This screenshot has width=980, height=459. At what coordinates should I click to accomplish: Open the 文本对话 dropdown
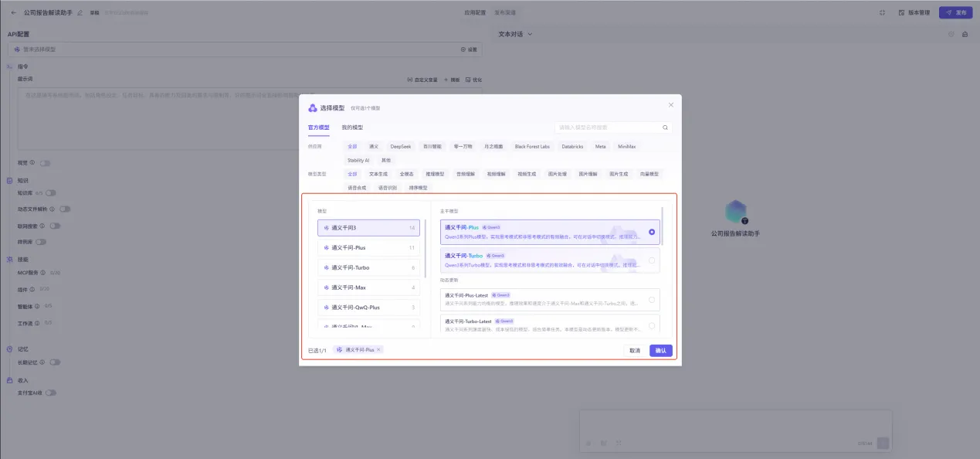[x=514, y=34]
